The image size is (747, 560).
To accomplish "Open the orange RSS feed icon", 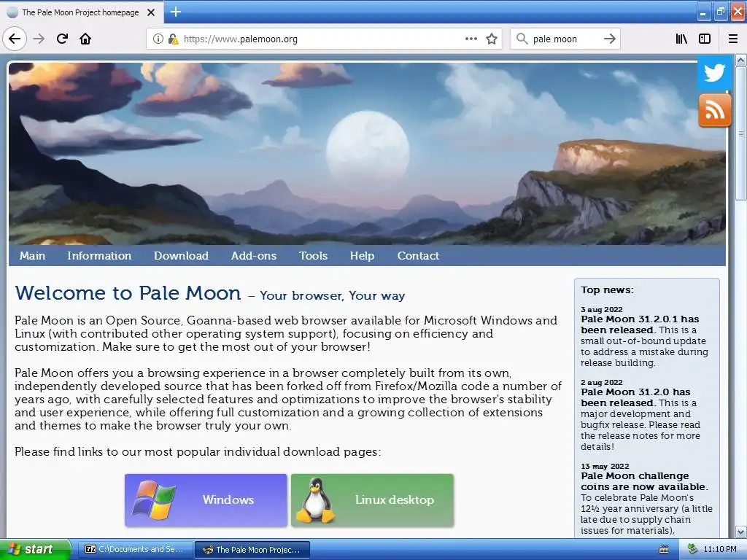I will (x=715, y=111).
